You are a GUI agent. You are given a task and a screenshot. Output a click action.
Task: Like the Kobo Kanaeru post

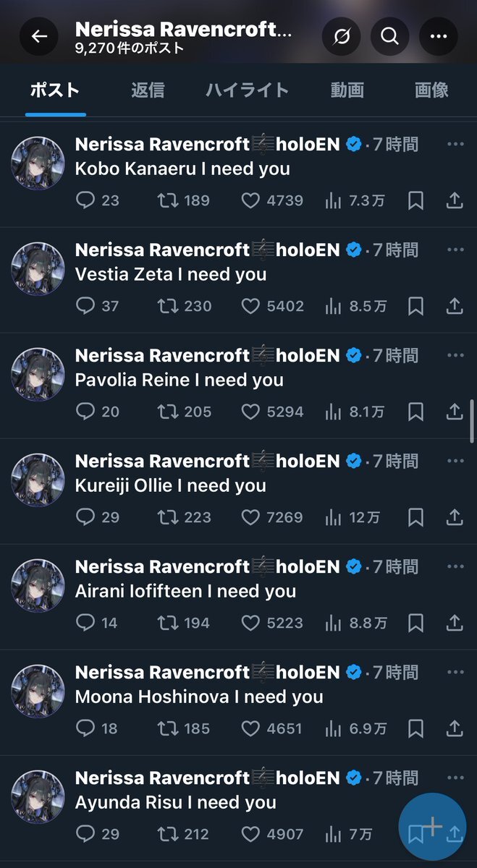(250, 200)
